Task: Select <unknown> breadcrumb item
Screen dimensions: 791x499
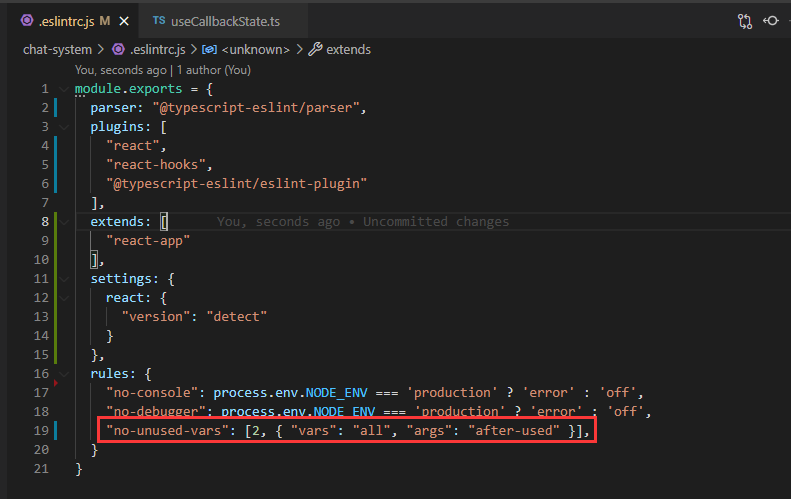Action: point(256,49)
